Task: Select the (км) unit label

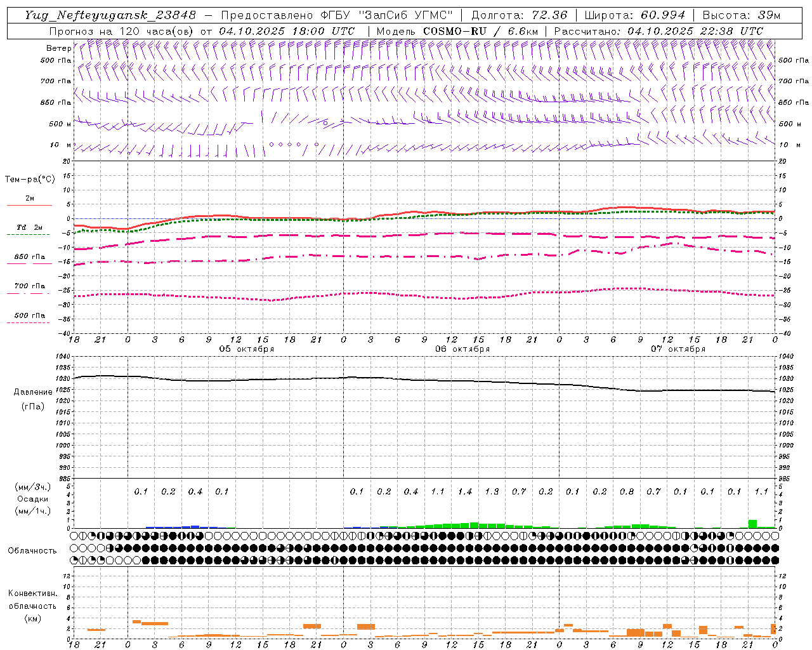Action: coord(33,618)
